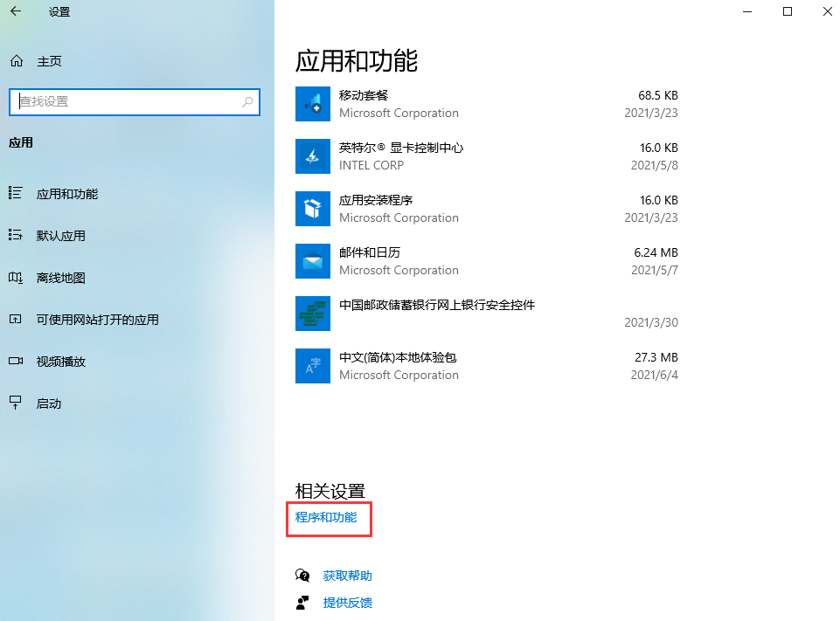The image size is (840, 621).
Task: Click the 应用和功能 page title
Action: 357,60
